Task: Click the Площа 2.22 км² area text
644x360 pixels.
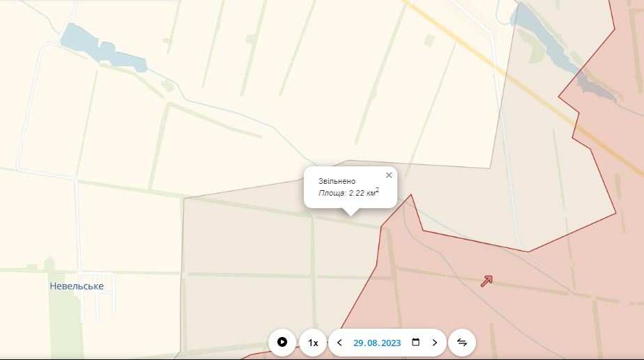Action: point(348,193)
